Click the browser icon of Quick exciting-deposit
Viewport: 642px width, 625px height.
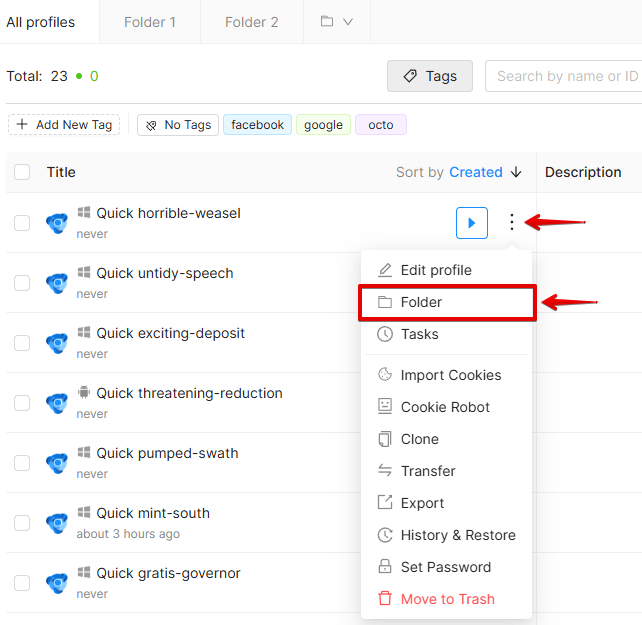57,343
